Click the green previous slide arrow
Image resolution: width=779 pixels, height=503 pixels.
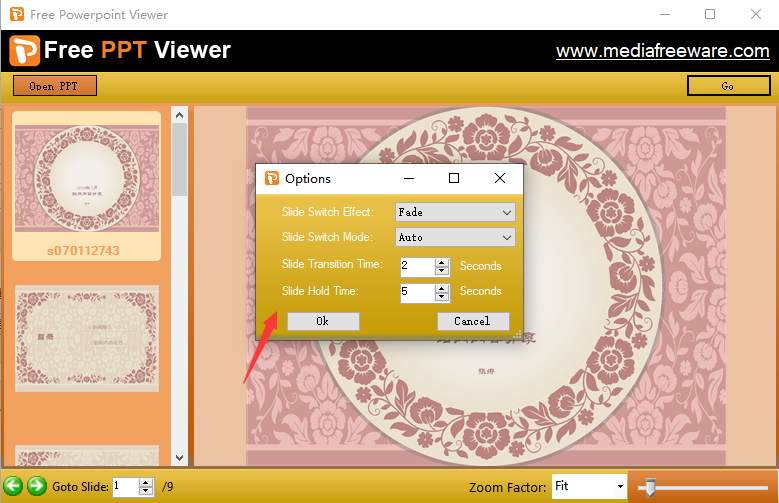click(13, 486)
